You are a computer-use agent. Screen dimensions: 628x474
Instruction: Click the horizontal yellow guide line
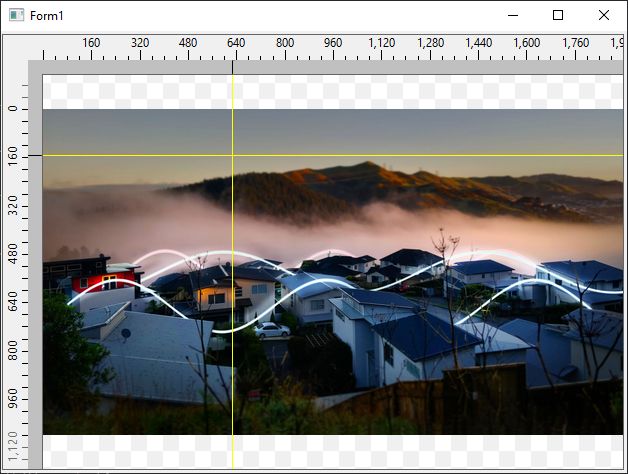[x=332, y=155]
